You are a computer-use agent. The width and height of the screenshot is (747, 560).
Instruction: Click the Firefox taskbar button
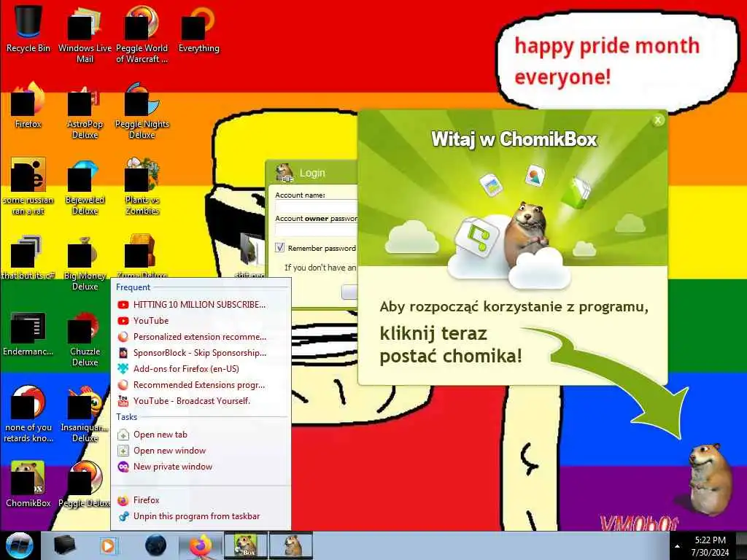(201, 545)
